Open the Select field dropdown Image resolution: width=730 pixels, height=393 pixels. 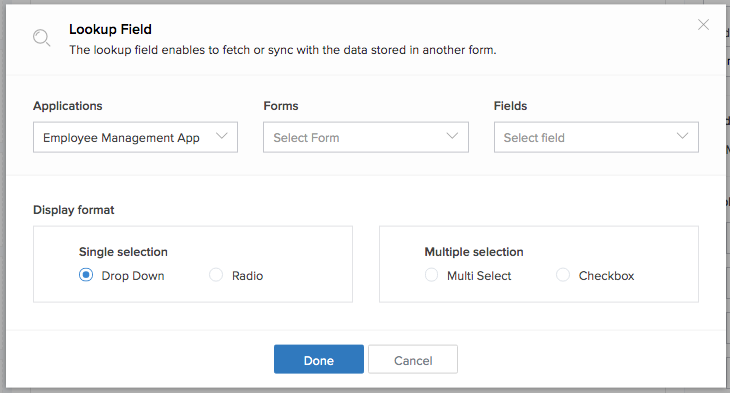596,137
